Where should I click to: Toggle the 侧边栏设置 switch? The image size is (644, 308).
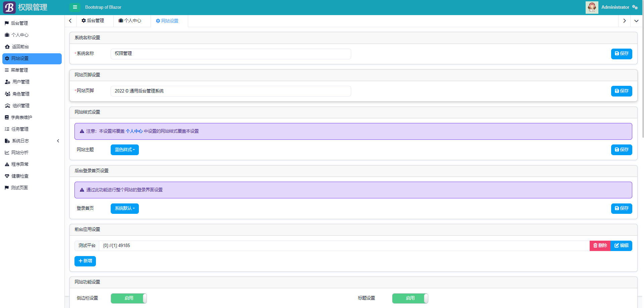pyautogui.click(x=129, y=298)
